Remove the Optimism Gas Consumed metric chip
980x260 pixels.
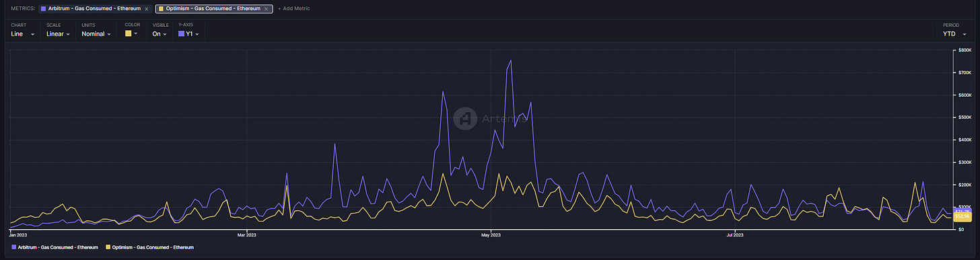pos(267,9)
